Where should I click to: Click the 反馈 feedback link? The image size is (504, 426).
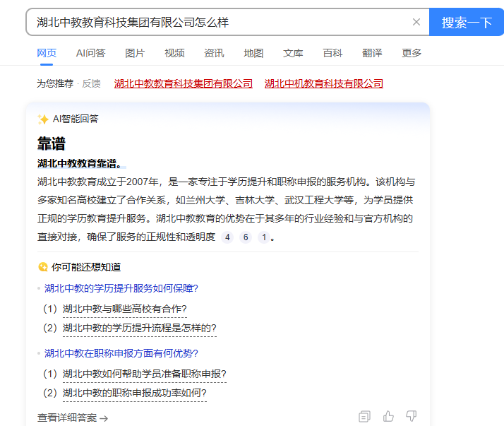[91, 83]
